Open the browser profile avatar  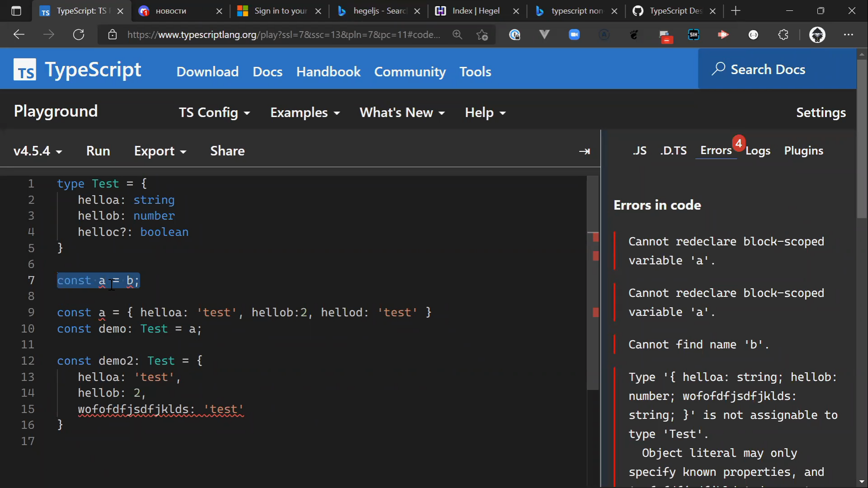coord(817,35)
